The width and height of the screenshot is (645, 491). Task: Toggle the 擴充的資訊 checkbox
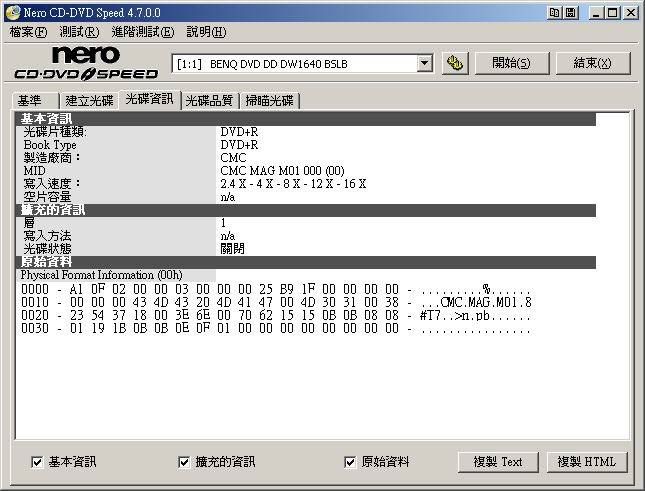(x=183, y=462)
